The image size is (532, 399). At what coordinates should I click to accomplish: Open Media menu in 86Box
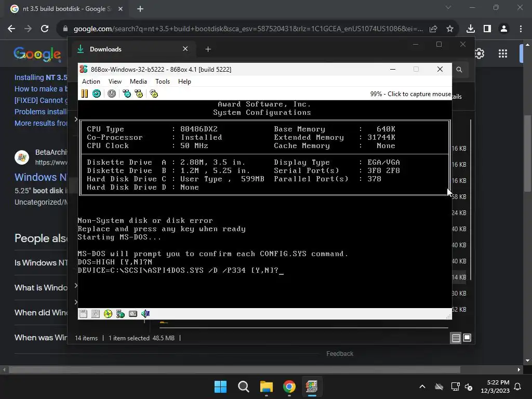point(138,82)
